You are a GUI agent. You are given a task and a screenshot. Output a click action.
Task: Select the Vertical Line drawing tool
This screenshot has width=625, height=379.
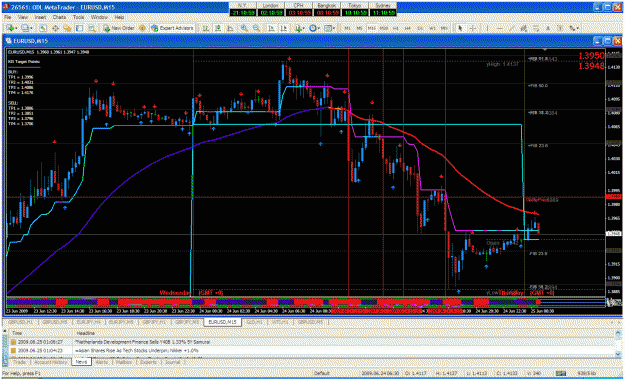point(487,28)
